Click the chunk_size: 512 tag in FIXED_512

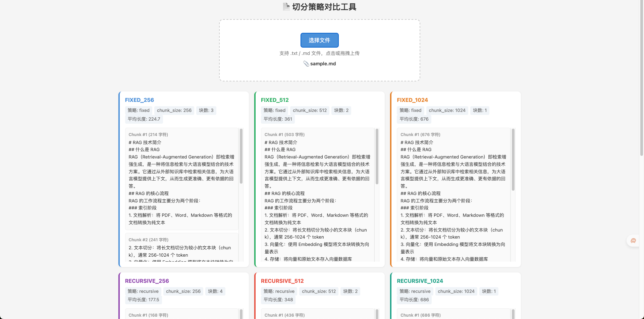[310, 110]
